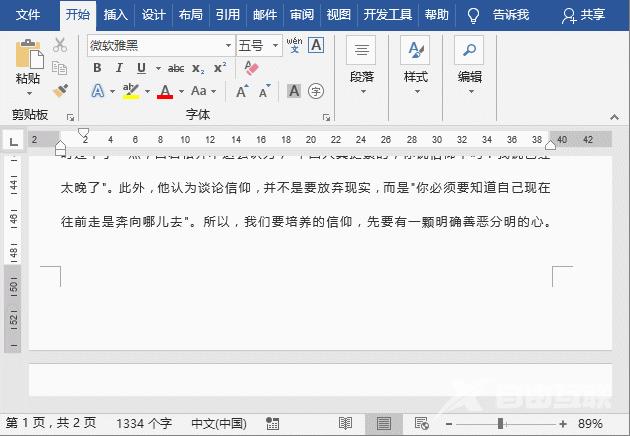
Task: Click the 1334 个字 word count
Action: pyautogui.click(x=144, y=423)
